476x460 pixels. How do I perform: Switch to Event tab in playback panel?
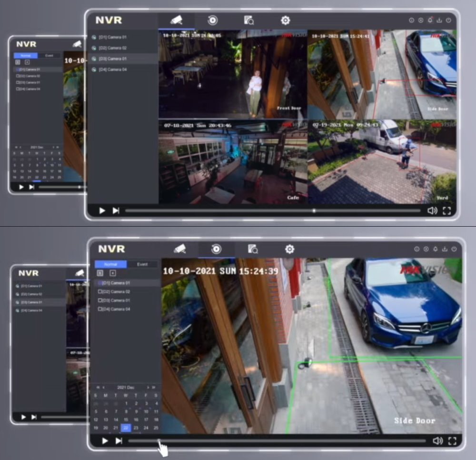[142, 264]
